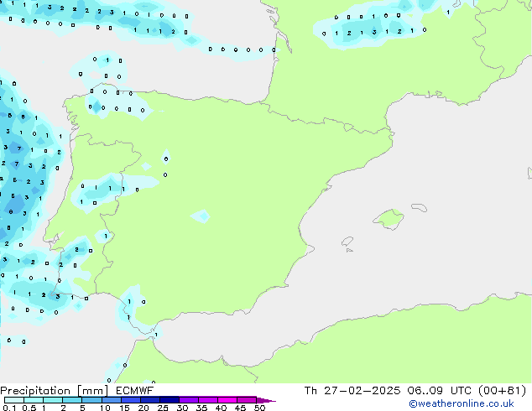Pick the dark navy 25–30 mm legend segment
The height and width of the screenshot is (411, 532).
[170, 400]
